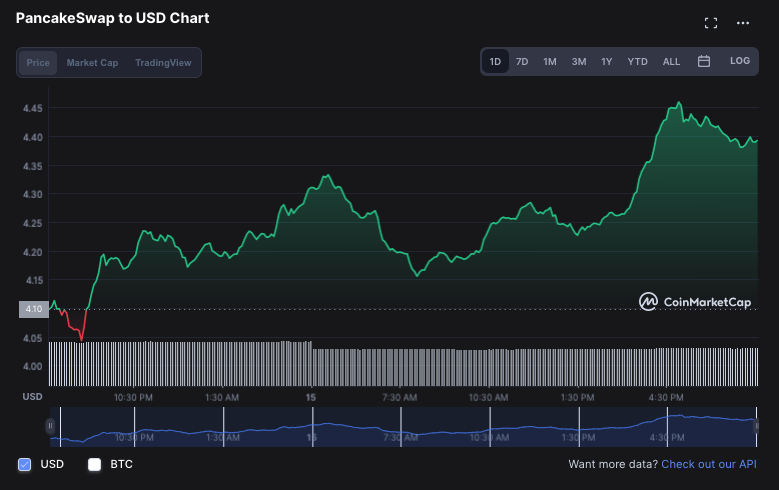Image resolution: width=779 pixels, height=490 pixels.
Task: Show ALL time price history
Action: pos(671,62)
